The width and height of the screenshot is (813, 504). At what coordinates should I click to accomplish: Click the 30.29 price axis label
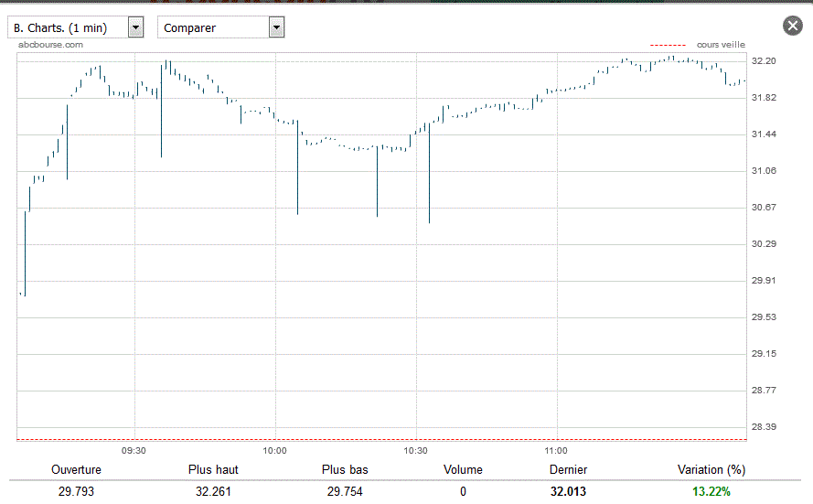764,244
